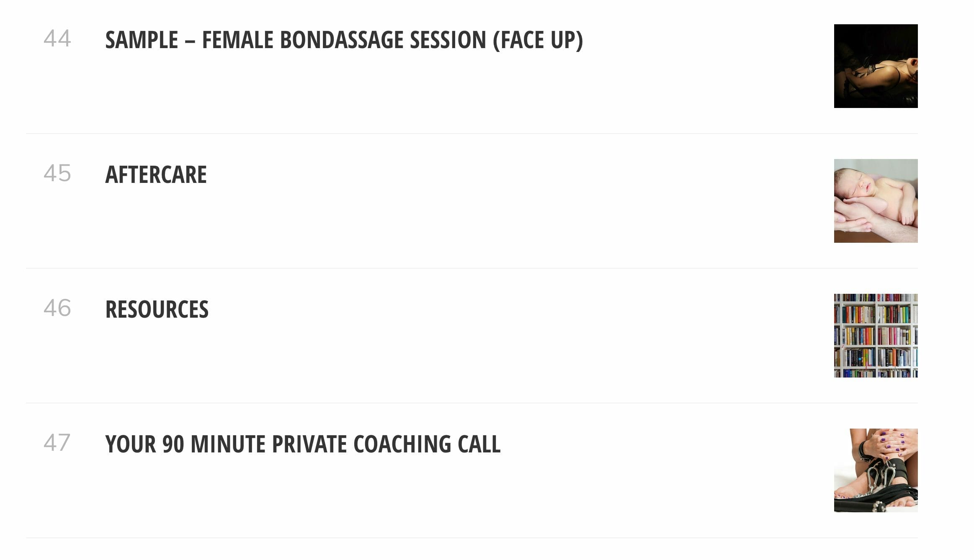Click the "(FACE UP)" session heading
Viewport: 974px width, 560px height.
point(538,40)
